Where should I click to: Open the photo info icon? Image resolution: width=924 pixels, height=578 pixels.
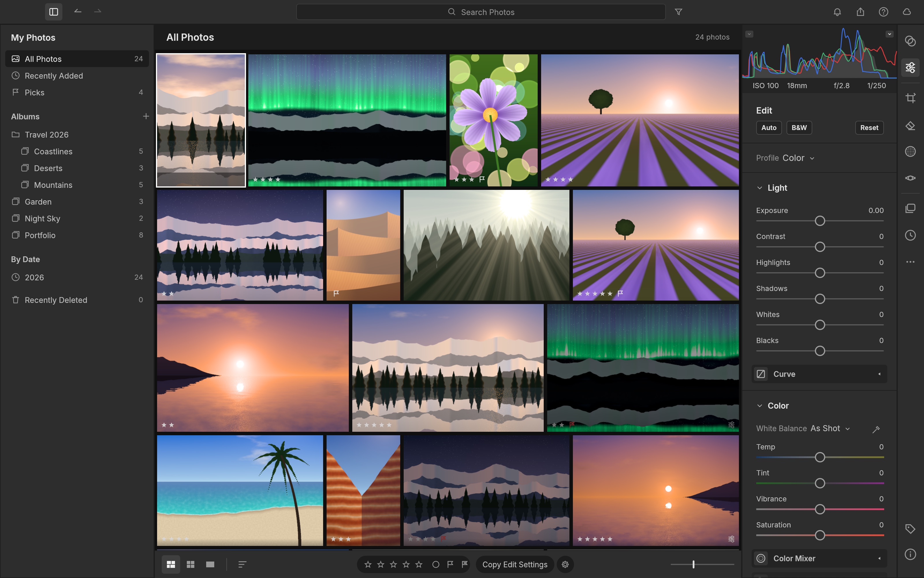pyautogui.click(x=910, y=554)
